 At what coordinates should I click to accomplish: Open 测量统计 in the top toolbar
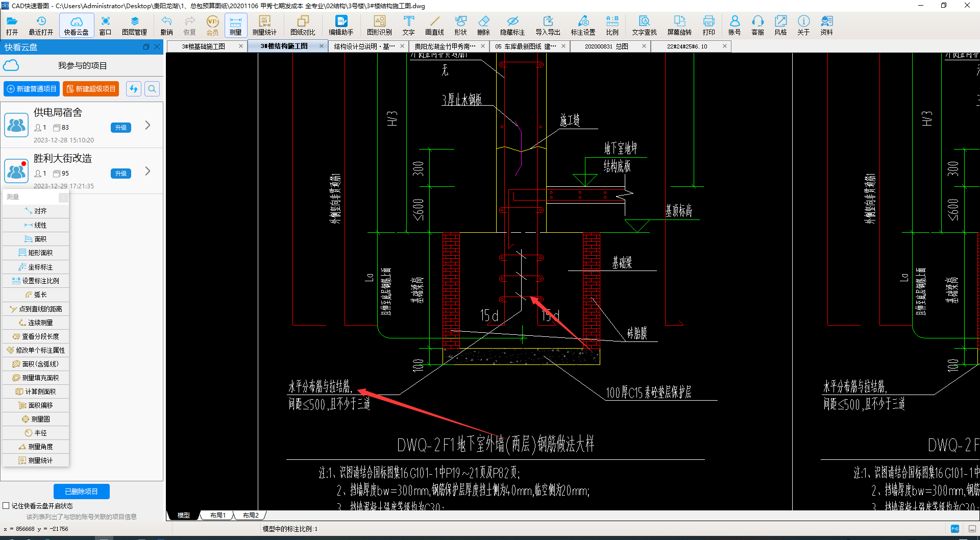click(x=264, y=25)
